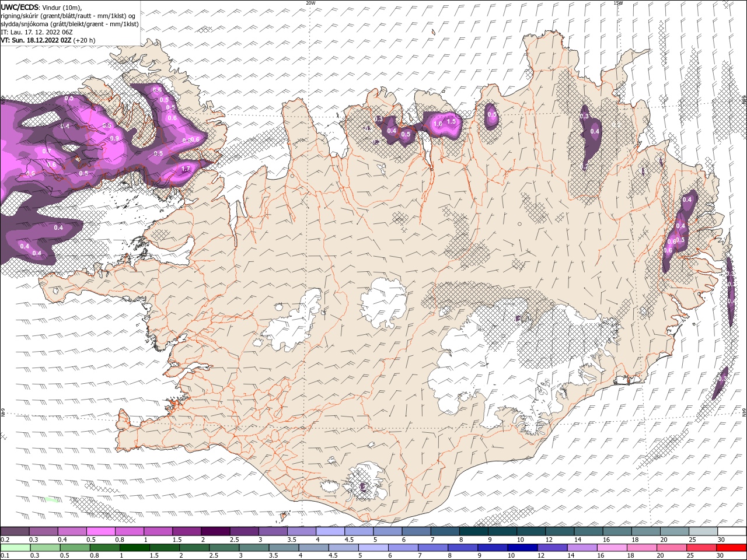Image resolution: width=747 pixels, height=560 pixels.
Task: Click the bright pink upper legend swatch at 0.5
Action: click(x=100, y=531)
